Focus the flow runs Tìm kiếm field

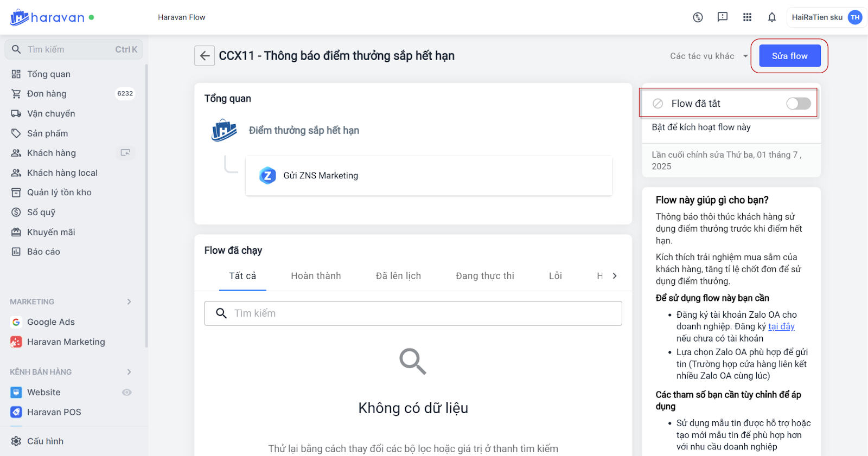coord(413,313)
